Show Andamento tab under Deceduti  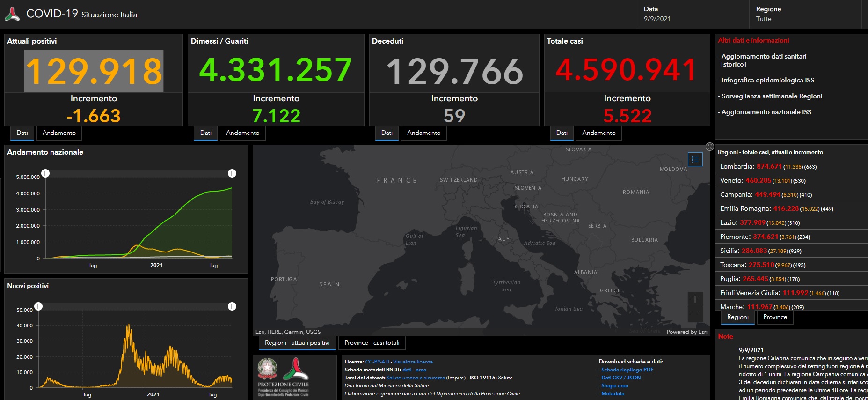click(x=423, y=133)
